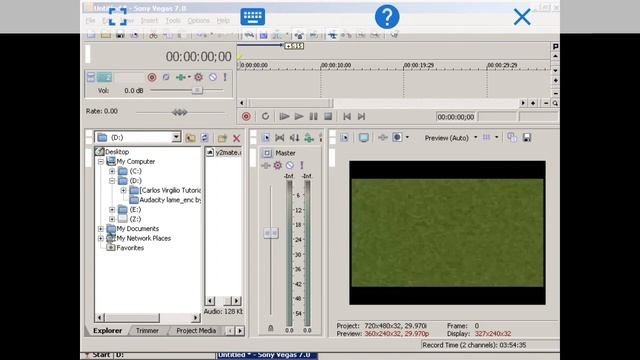Image resolution: width=640 pixels, height=360 pixels.
Task: Toggle Loop Playback in the transport
Action: (265, 117)
